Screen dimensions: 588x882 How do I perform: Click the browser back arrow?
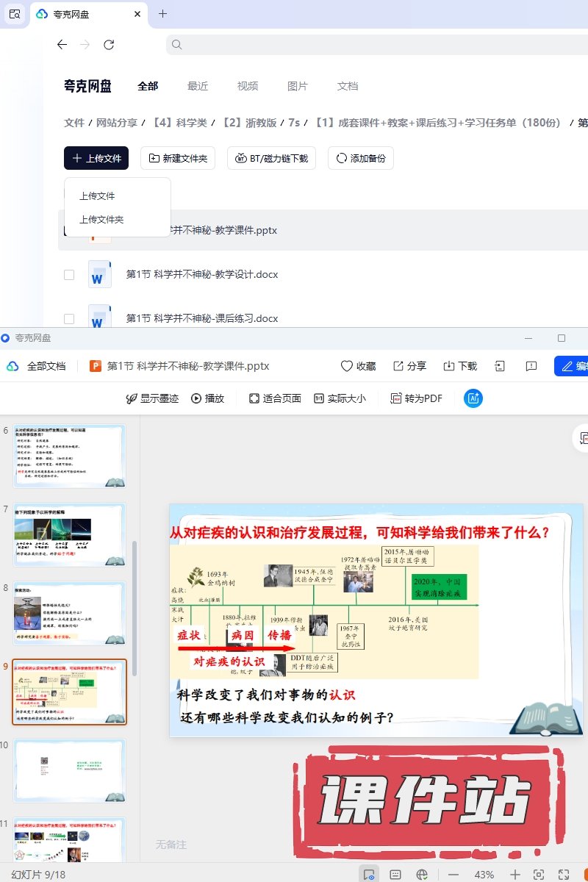click(x=62, y=45)
